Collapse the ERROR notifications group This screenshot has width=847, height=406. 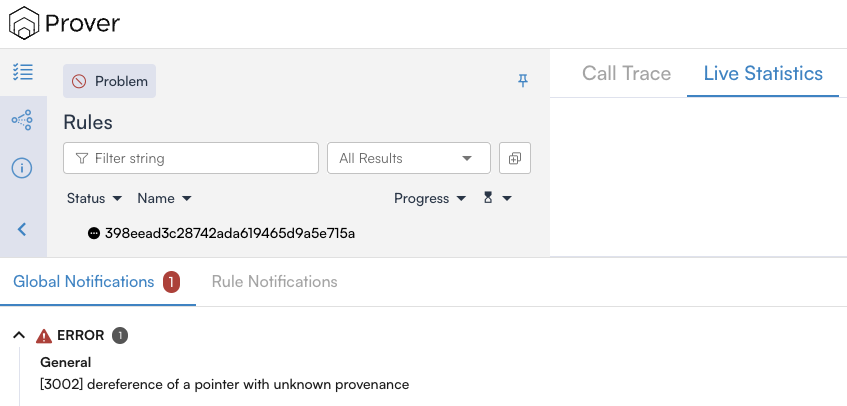(x=19, y=336)
